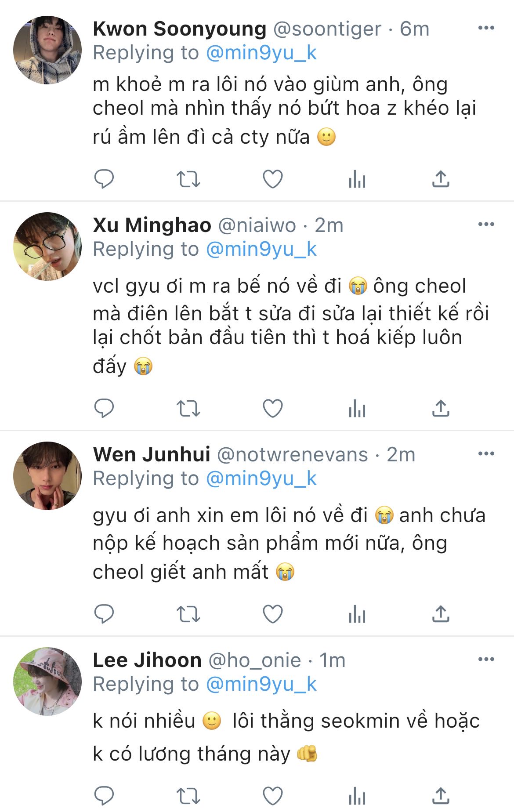Viewport: 514px width, 812px height.
Task: Like Kwon Soonyoung's tweet
Action: coord(272,179)
